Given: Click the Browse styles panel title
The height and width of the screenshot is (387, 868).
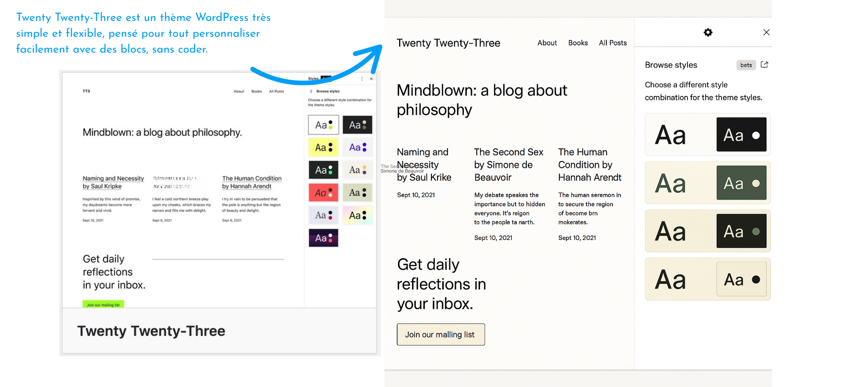Looking at the screenshot, I should coord(671,65).
